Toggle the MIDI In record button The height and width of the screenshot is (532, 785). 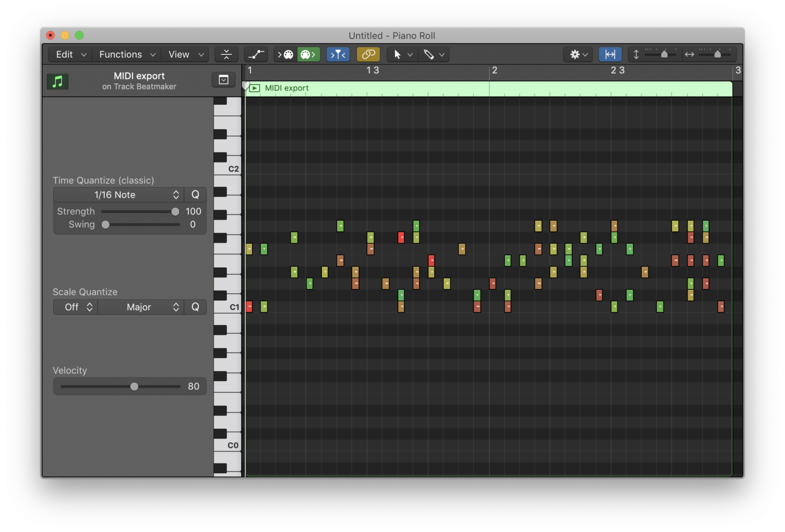tap(285, 54)
